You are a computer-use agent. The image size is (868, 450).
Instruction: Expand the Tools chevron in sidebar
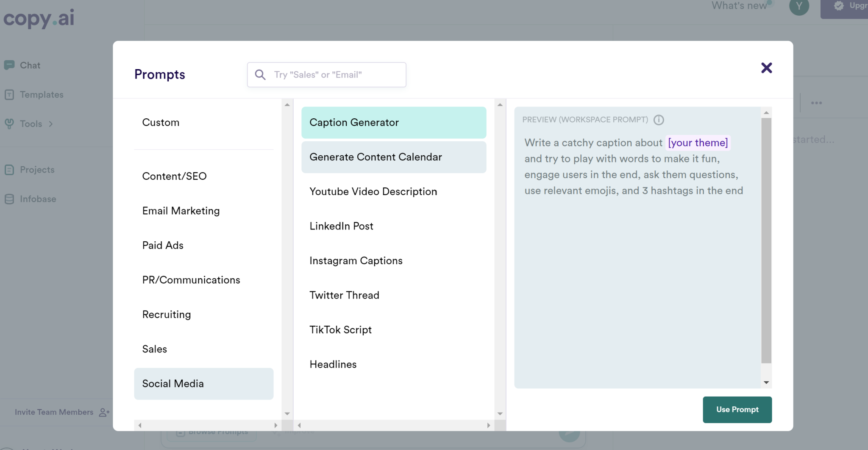tap(51, 124)
